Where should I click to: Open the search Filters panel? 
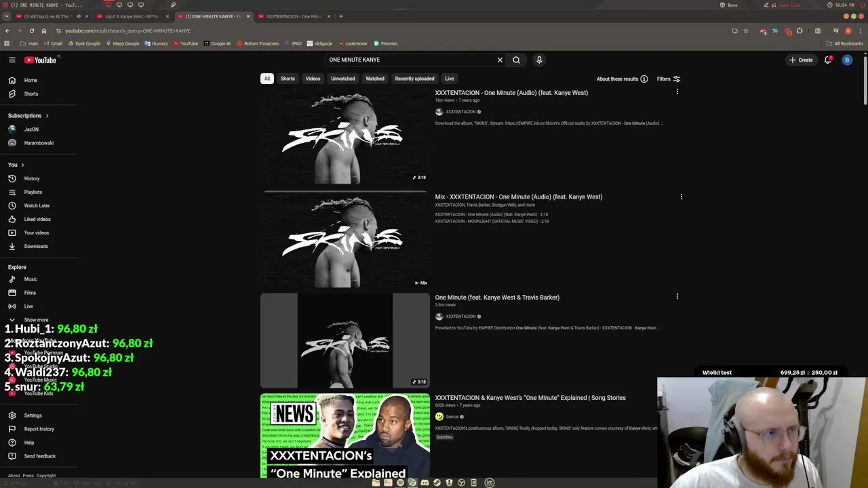[x=668, y=79]
